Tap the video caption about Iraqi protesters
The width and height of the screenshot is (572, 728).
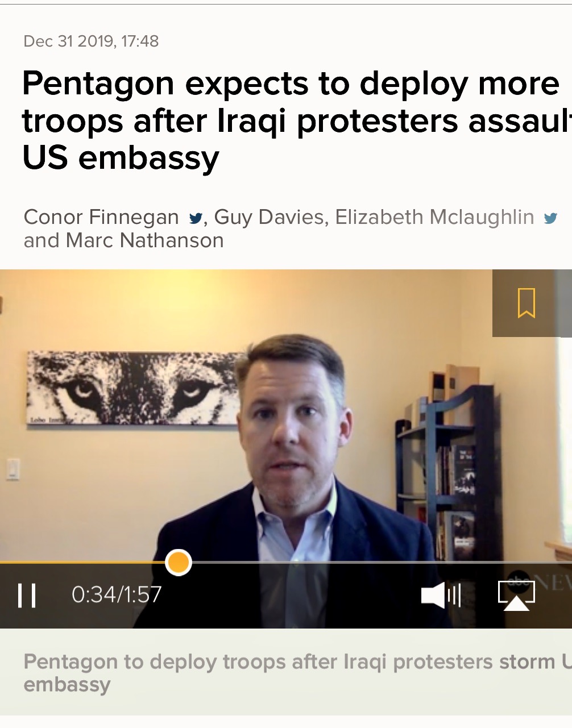(297, 672)
